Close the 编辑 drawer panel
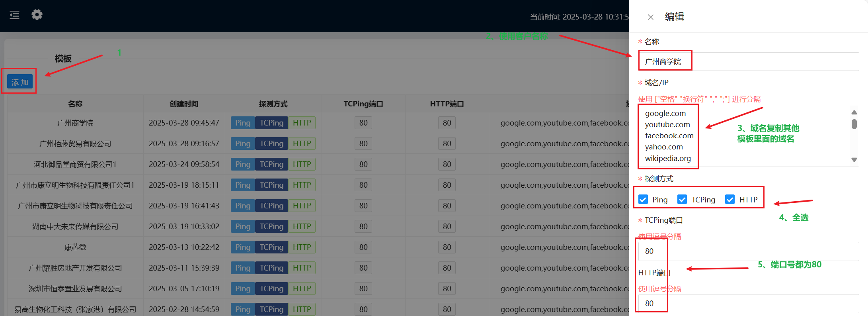Viewport: 868px width, 316px height. point(650,17)
